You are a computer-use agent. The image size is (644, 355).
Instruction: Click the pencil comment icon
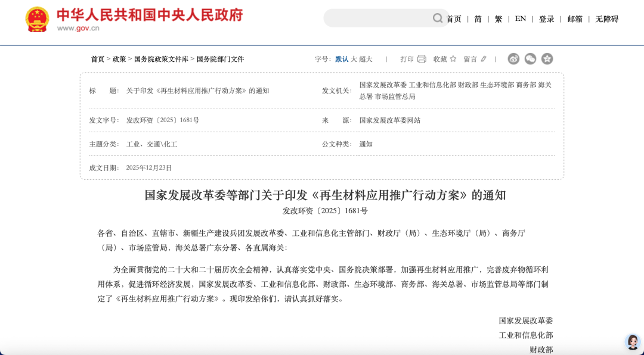pos(484,59)
